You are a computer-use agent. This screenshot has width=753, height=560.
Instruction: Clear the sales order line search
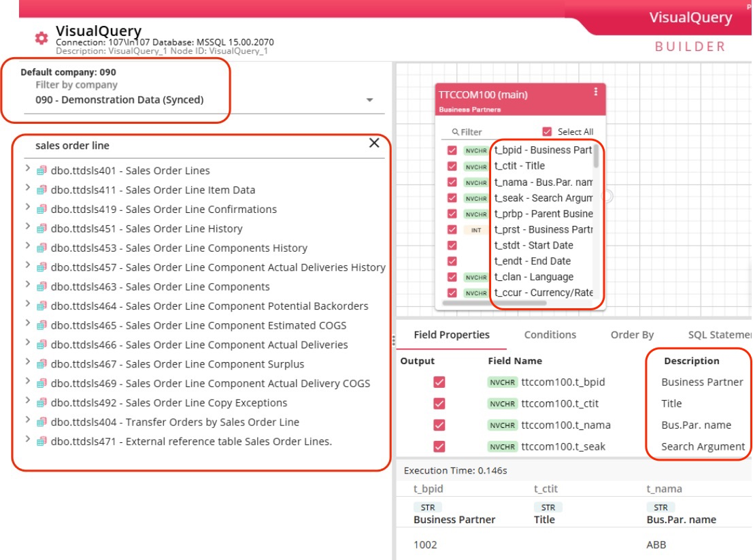click(x=374, y=143)
